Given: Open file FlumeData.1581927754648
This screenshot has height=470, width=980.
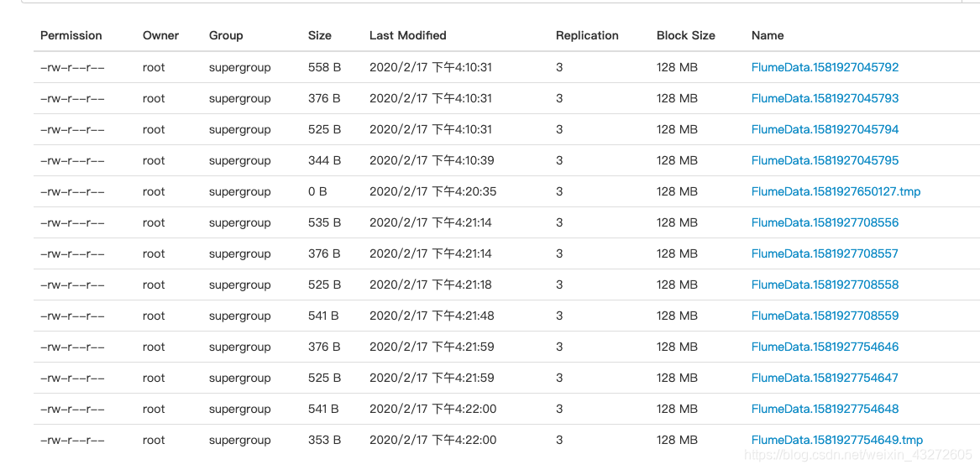Looking at the screenshot, I should (825, 409).
